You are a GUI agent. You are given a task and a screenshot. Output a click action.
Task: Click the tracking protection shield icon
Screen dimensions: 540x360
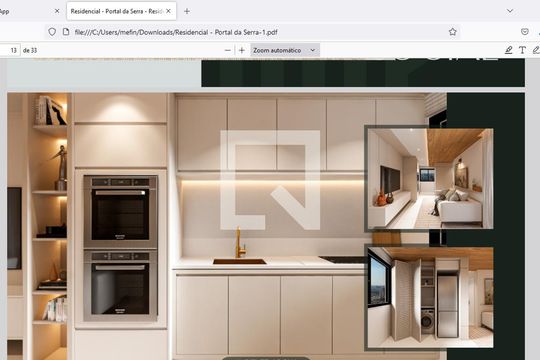52,32
